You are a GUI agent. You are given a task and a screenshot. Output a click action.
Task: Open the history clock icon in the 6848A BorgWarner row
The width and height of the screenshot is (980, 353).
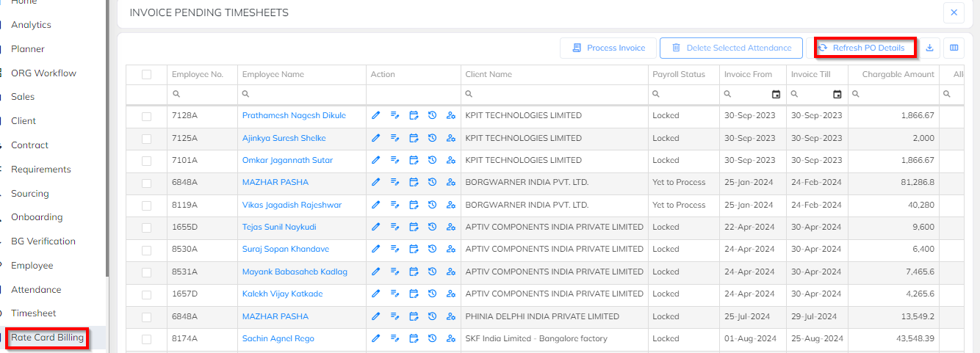pos(433,183)
